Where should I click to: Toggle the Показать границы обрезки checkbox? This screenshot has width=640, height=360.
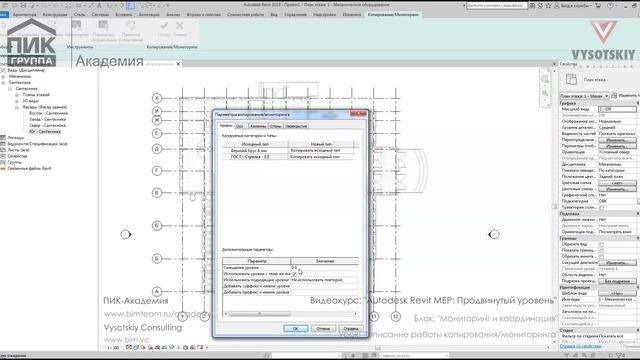click(601, 251)
